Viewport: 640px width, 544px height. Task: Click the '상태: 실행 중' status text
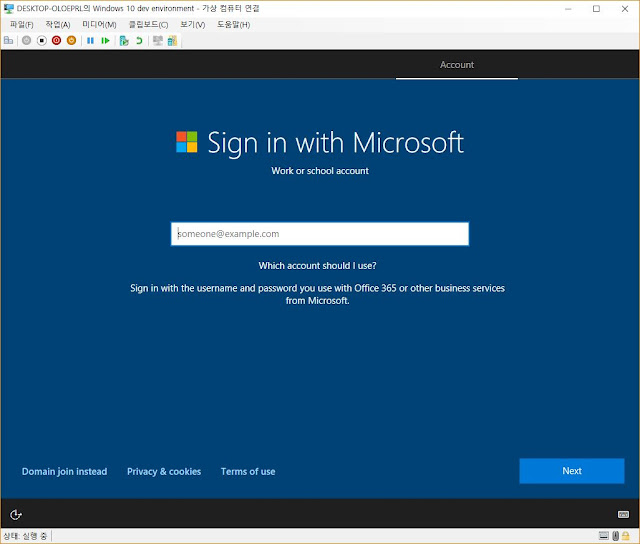[x=25, y=536]
